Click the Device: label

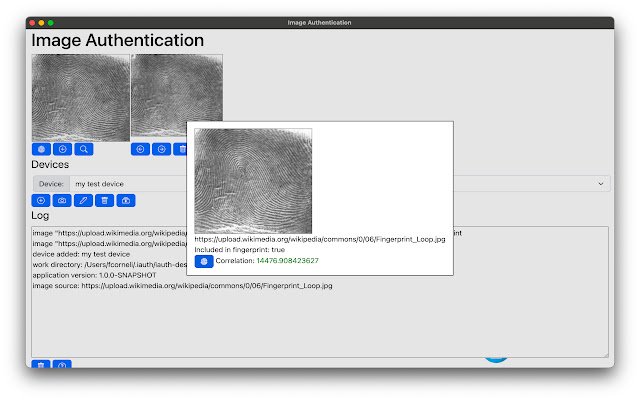tap(51, 184)
